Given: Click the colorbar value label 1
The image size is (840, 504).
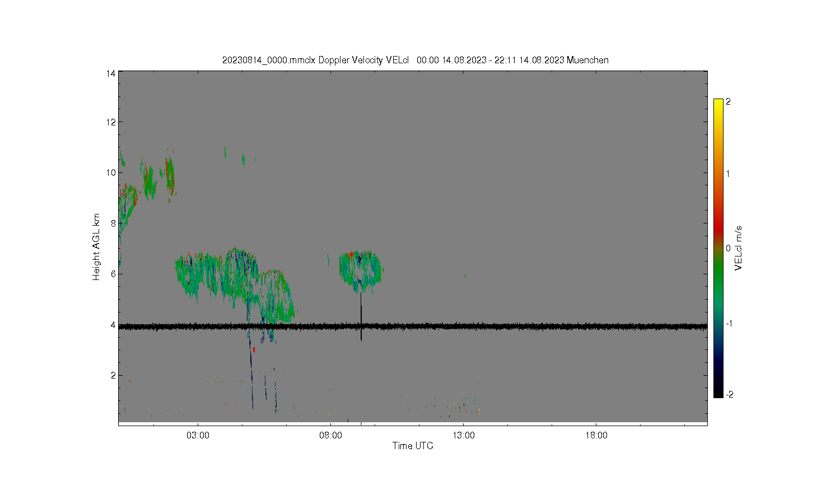Looking at the screenshot, I should point(728,174).
